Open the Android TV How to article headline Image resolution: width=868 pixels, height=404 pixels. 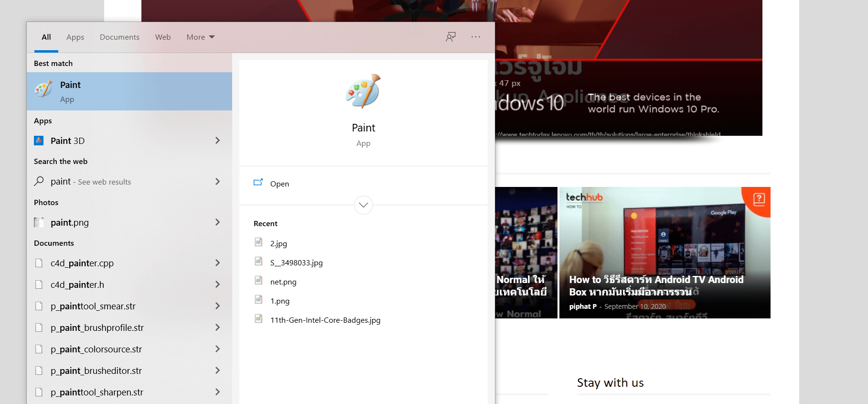tap(656, 285)
